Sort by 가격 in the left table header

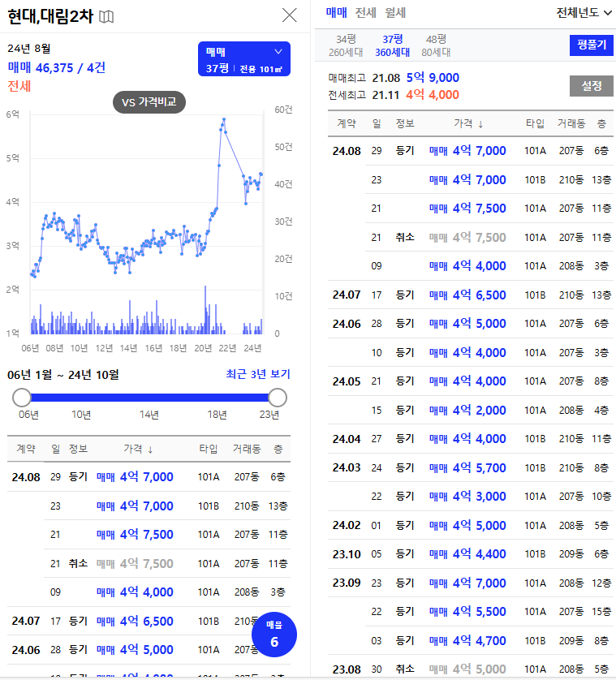point(138,449)
